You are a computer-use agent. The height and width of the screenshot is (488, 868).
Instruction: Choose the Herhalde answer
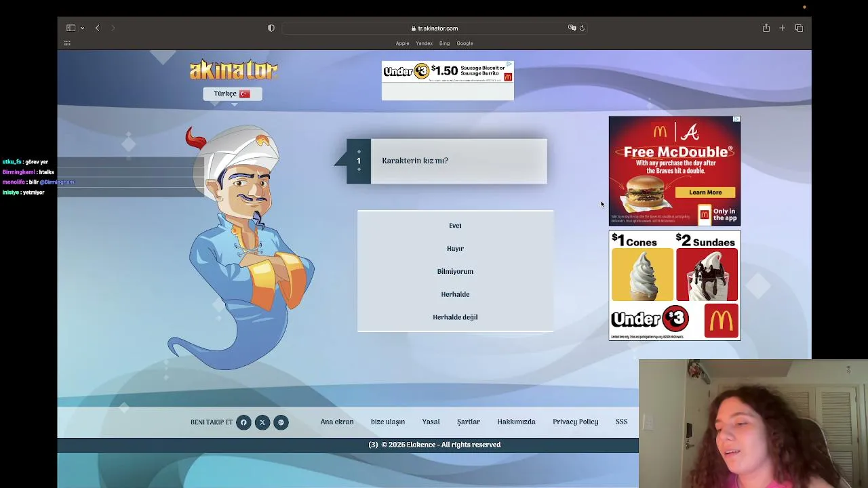tap(455, 295)
